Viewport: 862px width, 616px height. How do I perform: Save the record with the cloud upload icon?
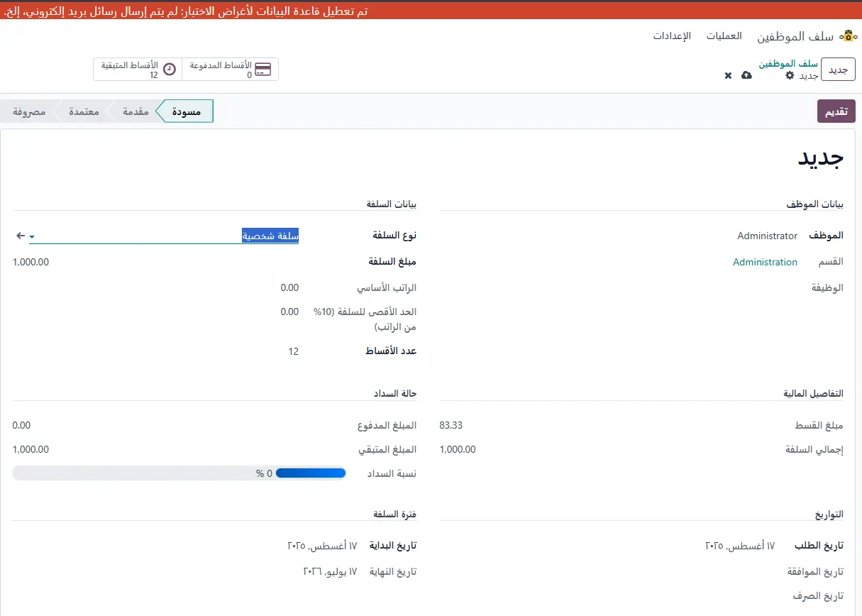[x=746, y=75]
